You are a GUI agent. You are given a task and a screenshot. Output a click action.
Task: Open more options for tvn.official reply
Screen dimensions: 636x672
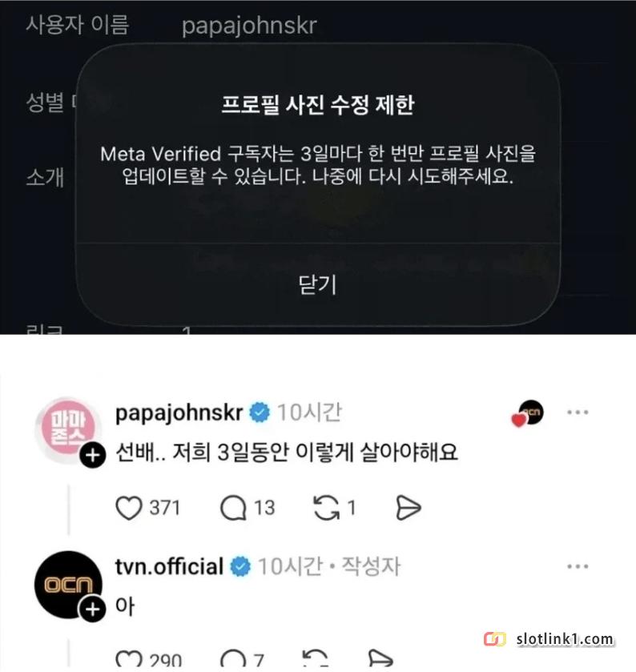point(578,566)
